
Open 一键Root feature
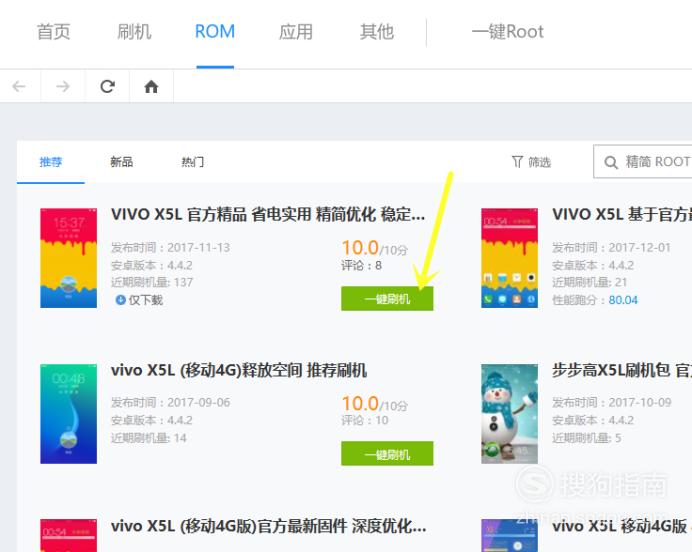tap(508, 32)
